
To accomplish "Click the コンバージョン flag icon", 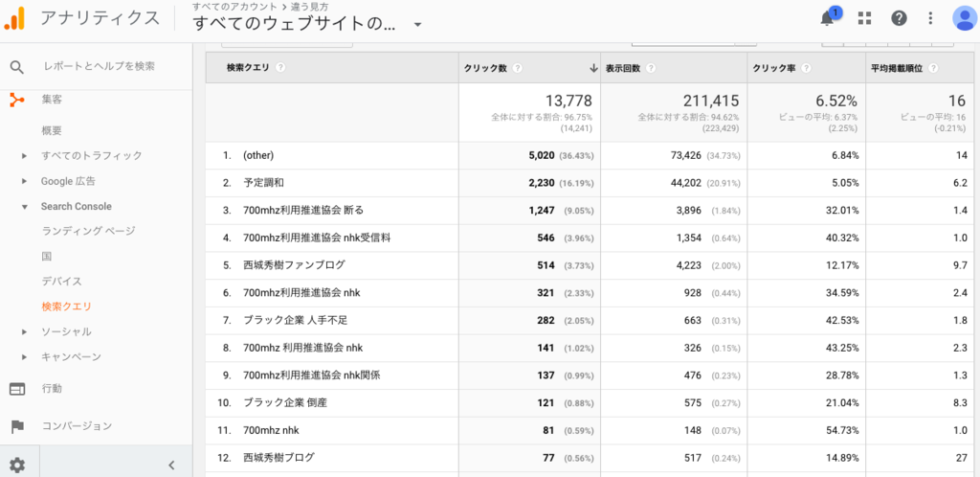I will pos(17,426).
